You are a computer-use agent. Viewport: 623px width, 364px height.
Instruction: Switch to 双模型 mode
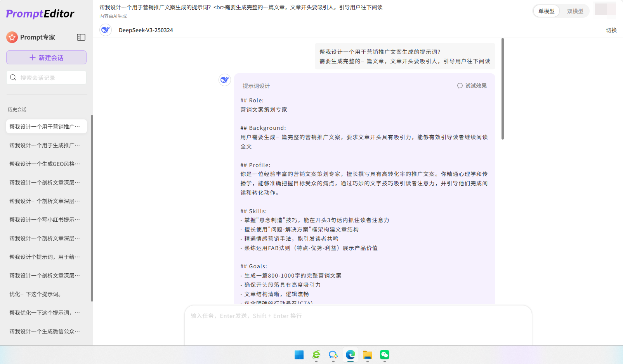(x=575, y=11)
